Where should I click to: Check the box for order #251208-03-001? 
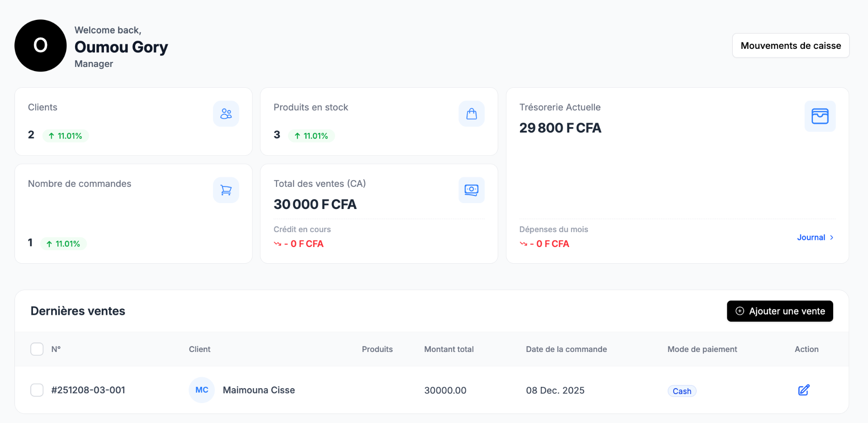[37, 390]
